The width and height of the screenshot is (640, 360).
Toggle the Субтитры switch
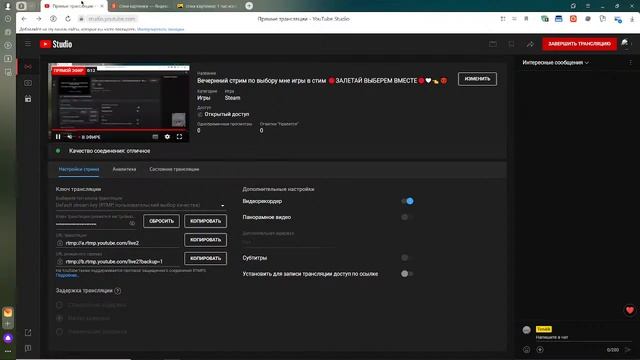(407, 258)
